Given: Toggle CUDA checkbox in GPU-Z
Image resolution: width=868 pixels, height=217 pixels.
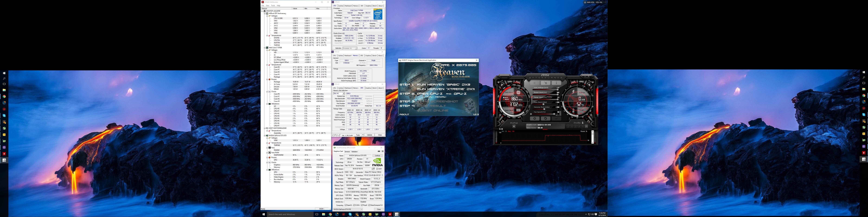Looking at the screenshot, I should click(354, 205).
